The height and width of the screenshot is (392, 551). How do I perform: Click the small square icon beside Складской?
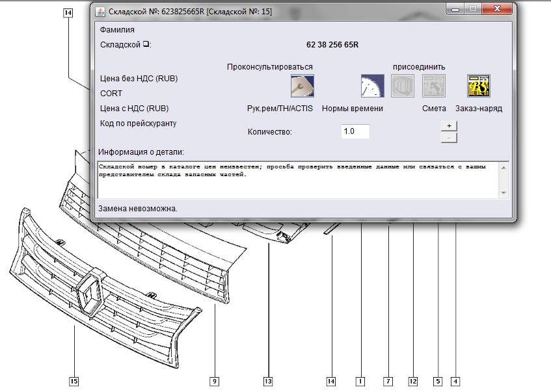(x=146, y=44)
